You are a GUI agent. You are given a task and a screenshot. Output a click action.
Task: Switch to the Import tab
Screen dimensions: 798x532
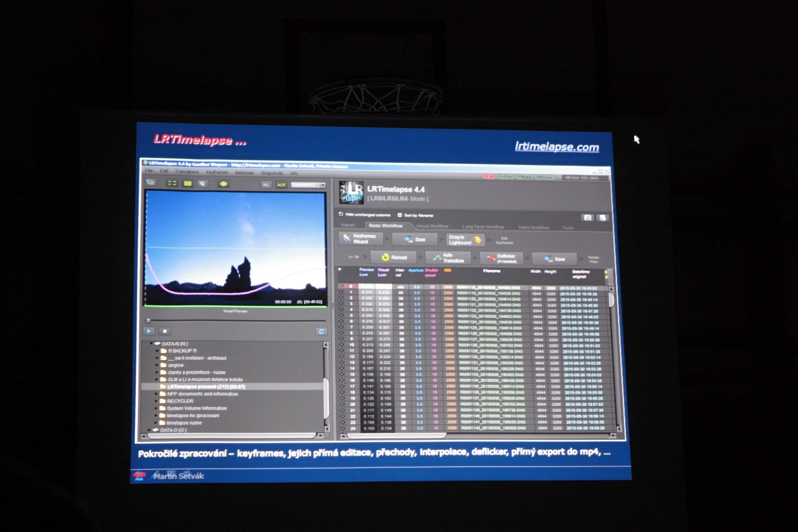click(348, 225)
